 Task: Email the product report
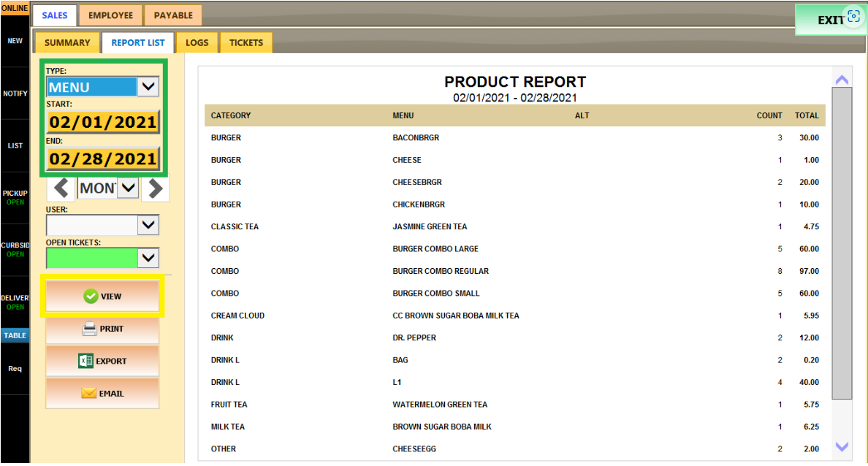(102, 394)
